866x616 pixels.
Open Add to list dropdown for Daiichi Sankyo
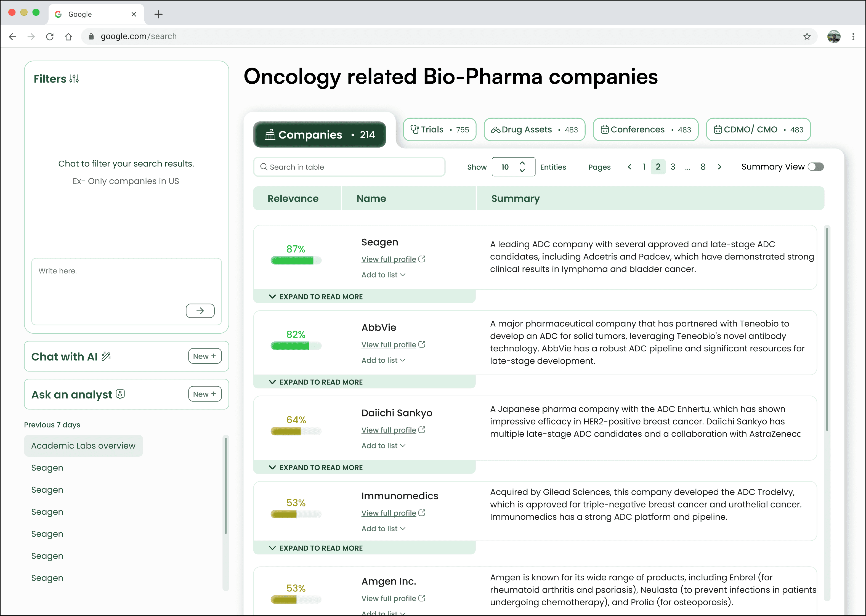pyautogui.click(x=383, y=446)
